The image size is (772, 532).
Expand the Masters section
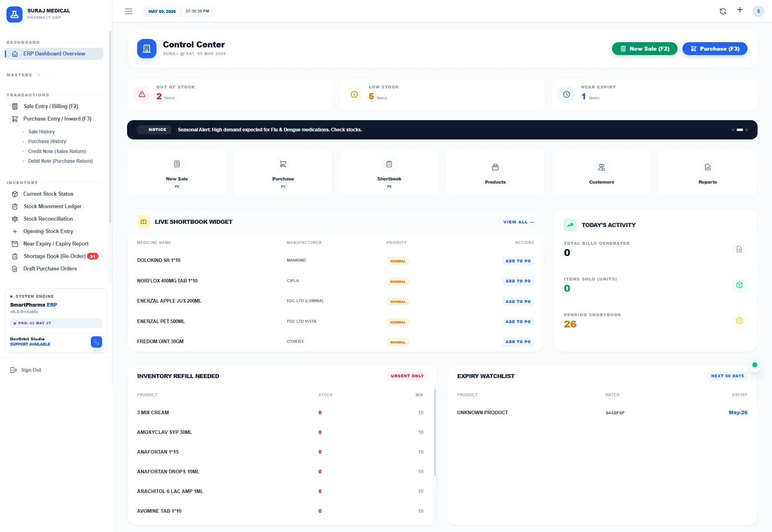(23, 75)
